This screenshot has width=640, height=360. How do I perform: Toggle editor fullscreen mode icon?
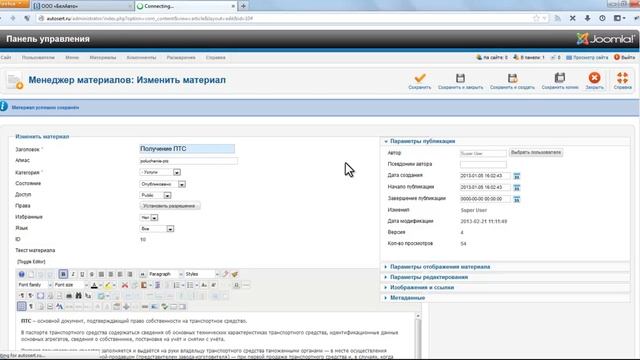pyautogui.click(x=40, y=296)
